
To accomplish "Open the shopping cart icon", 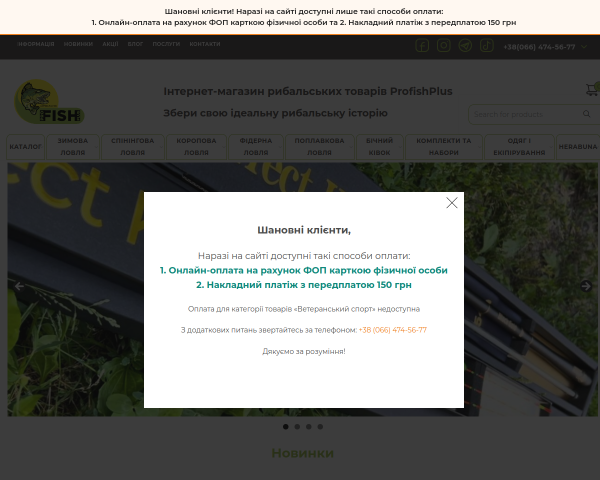I will [592, 90].
